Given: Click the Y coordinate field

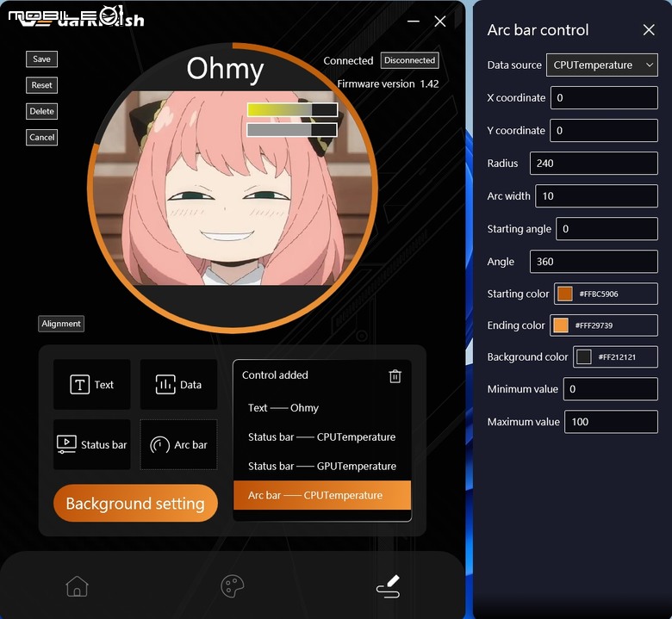Looking at the screenshot, I should (604, 130).
